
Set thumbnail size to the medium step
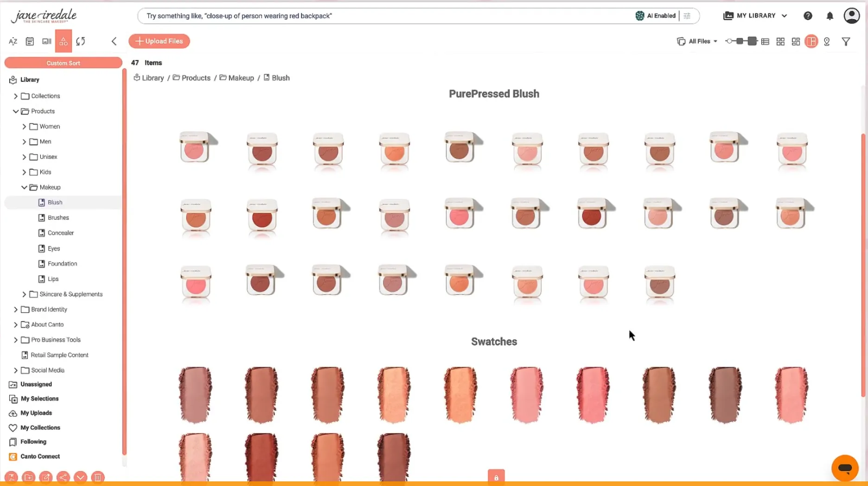[740, 41]
